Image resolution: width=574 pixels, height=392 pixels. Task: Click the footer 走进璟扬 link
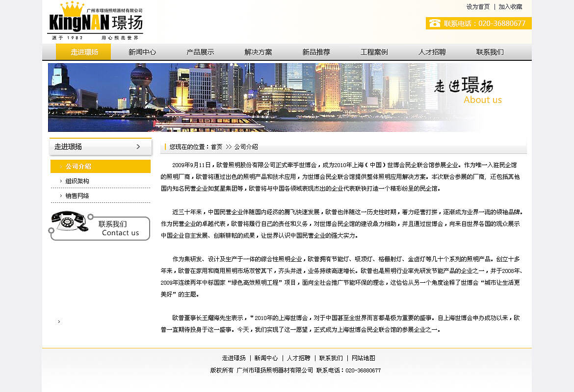[234, 358]
